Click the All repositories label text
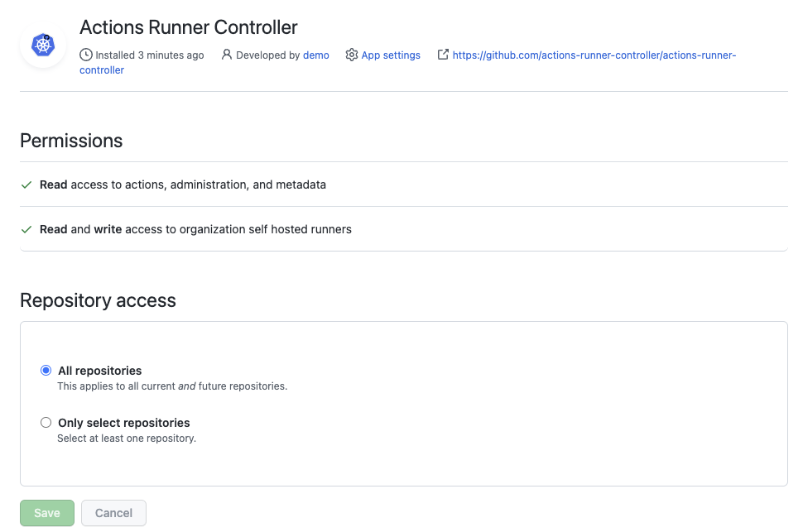 [100, 371]
